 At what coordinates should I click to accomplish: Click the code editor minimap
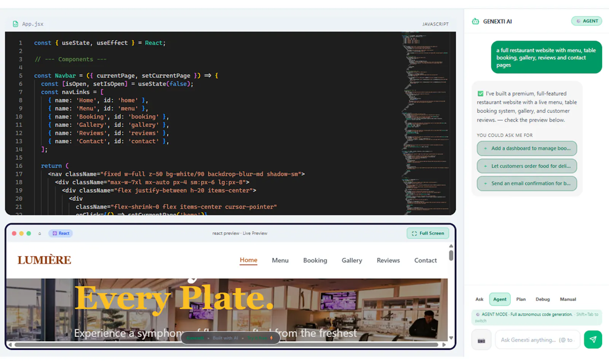[x=426, y=124]
